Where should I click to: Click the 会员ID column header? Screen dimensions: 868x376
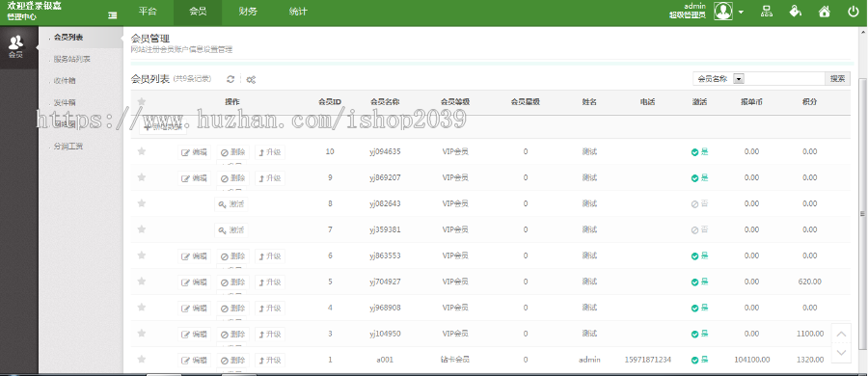(330, 102)
